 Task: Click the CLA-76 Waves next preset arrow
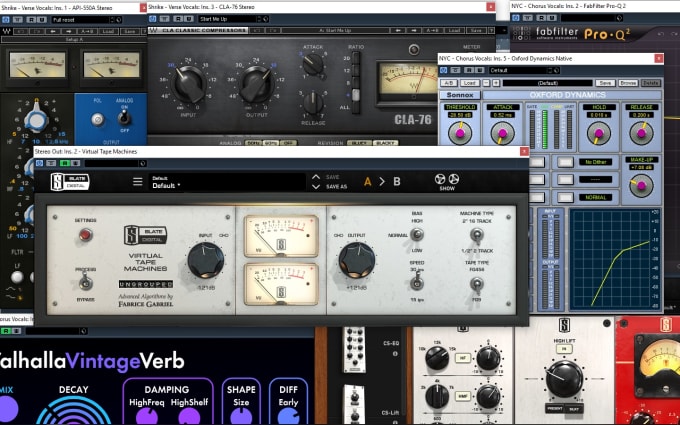click(x=414, y=30)
